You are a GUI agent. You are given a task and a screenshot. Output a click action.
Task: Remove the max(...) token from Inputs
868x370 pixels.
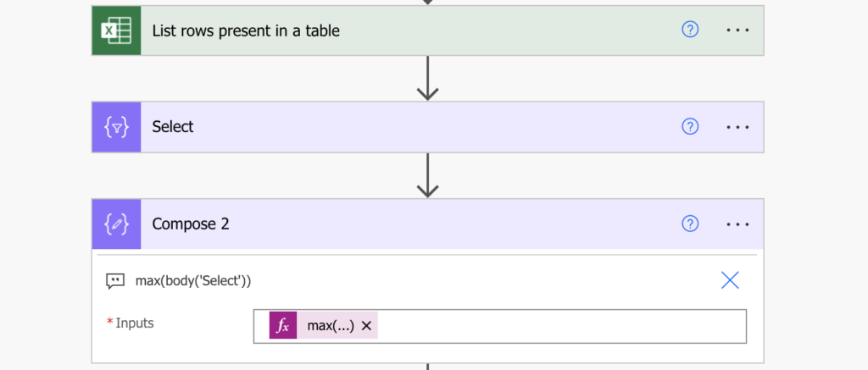(366, 326)
